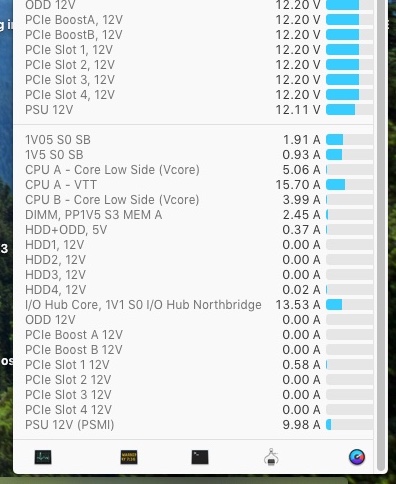Open the Terminal icon
This screenshot has width=396, height=484.
pyautogui.click(x=200, y=457)
